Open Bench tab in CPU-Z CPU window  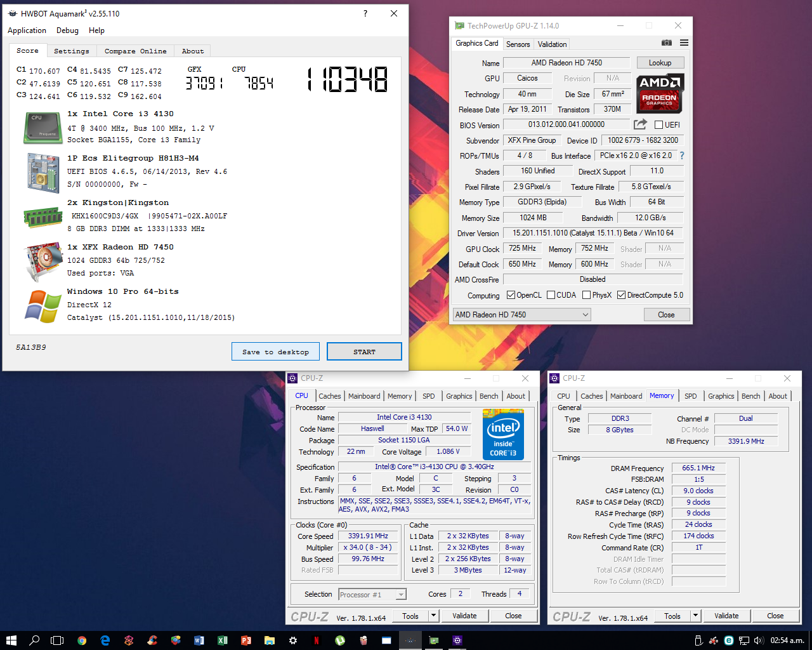[x=488, y=396]
